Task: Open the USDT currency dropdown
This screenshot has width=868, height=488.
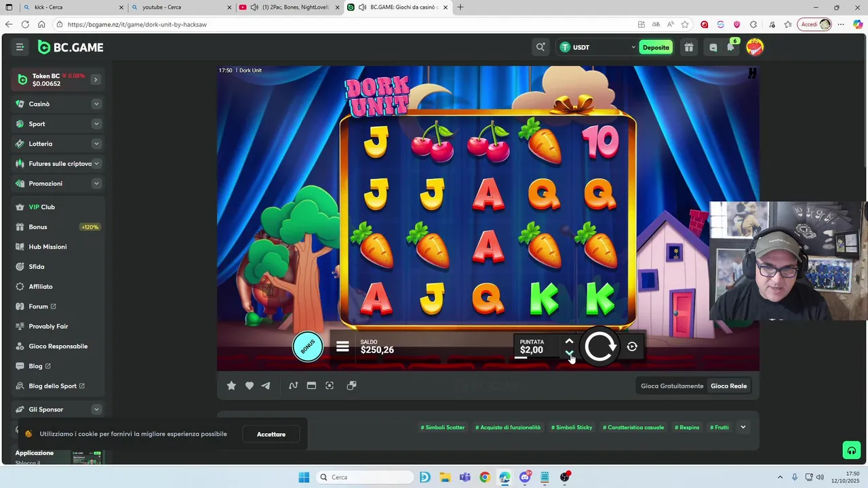Action: pyautogui.click(x=597, y=47)
